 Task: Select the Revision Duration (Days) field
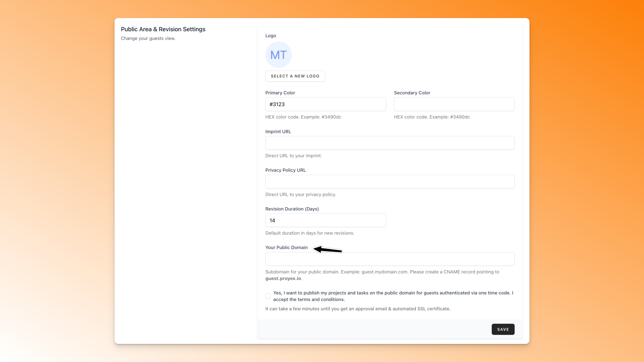[326, 220]
